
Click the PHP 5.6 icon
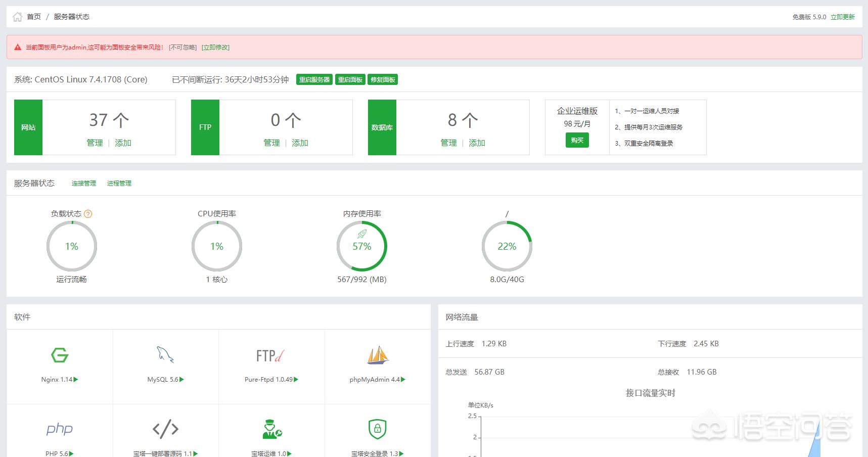coord(59,429)
